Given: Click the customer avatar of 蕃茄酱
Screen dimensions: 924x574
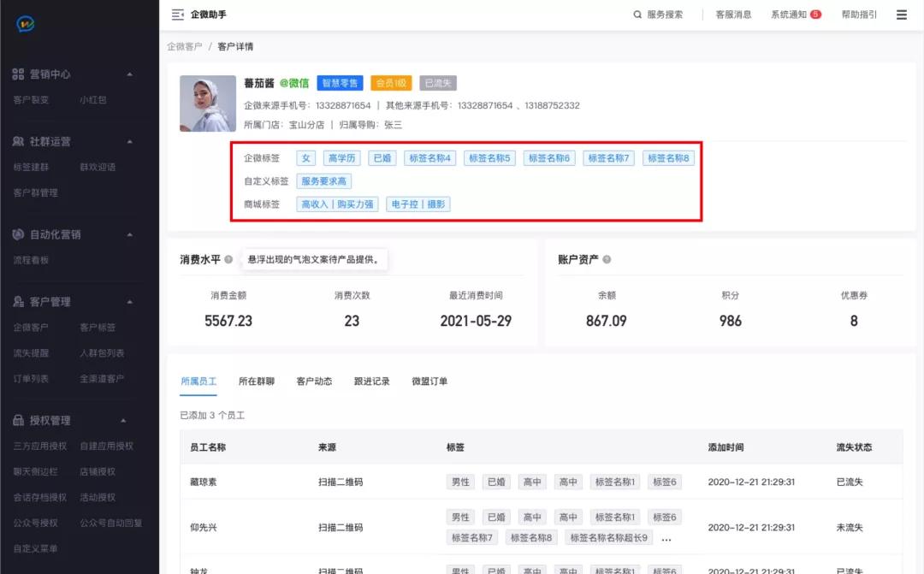Looking at the screenshot, I should 207,104.
